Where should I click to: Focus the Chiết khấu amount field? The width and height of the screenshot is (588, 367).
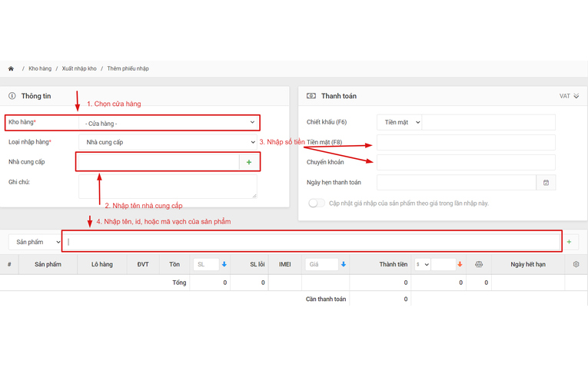coord(489,122)
